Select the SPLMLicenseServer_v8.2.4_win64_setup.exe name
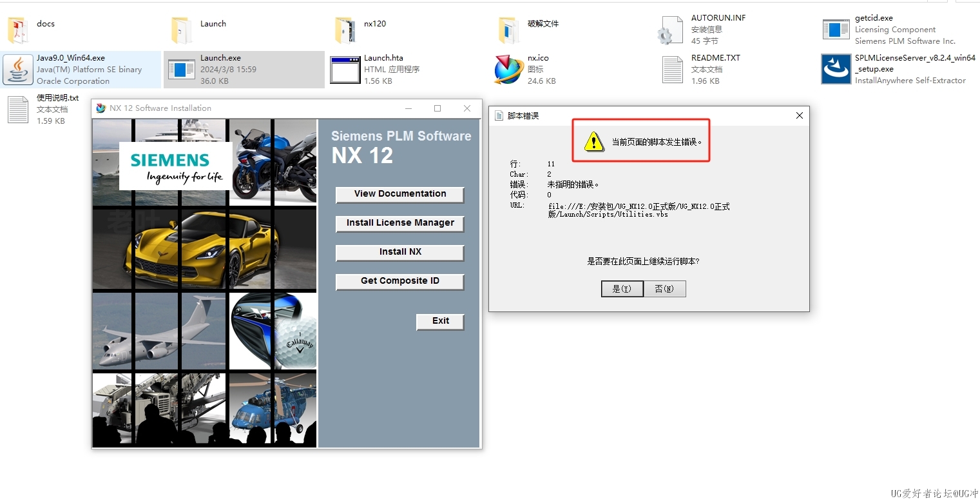Image resolution: width=980 pixels, height=501 pixels. click(x=915, y=63)
